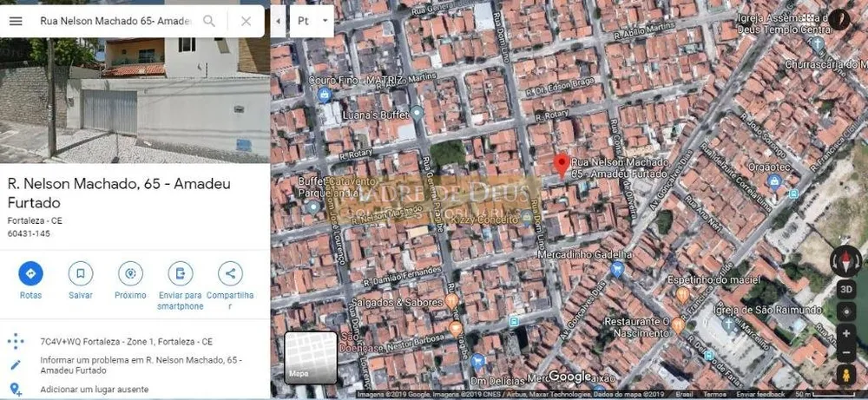Click the Próximo nearby icon
The height and width of the screenshot is (400, 868).
pyautogui.click(x=131, y=273)
